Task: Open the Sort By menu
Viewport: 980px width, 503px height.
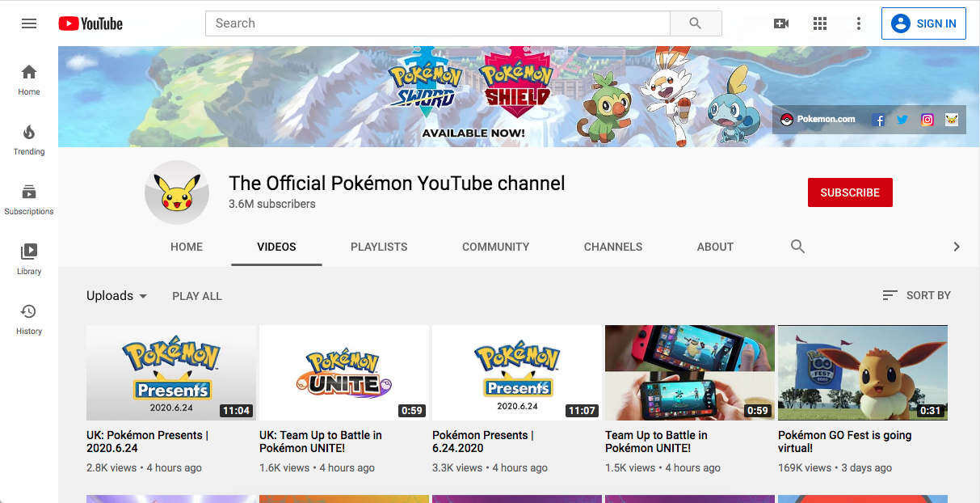Action: [916, 296]
